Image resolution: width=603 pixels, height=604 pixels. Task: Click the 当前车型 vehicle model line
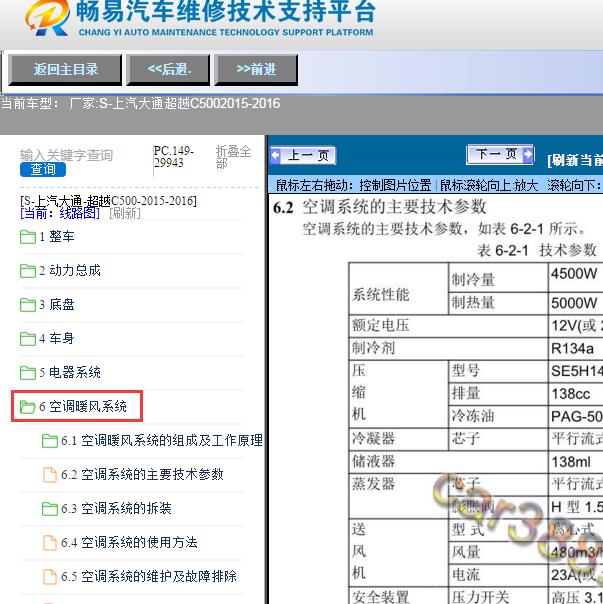click(x=140, y=103)
